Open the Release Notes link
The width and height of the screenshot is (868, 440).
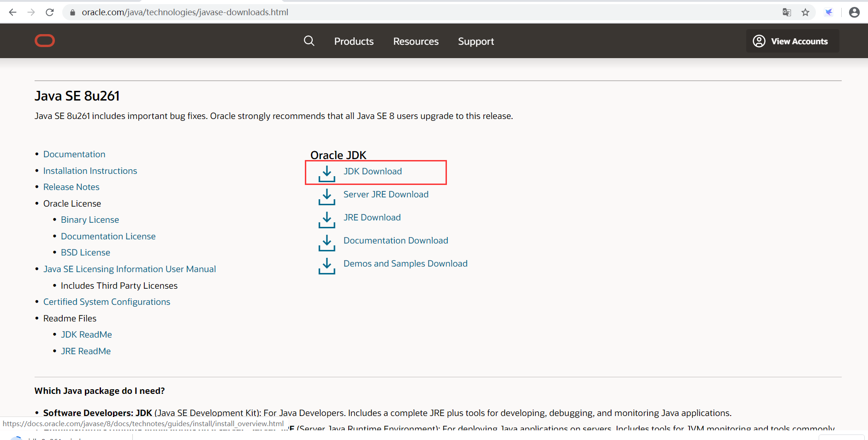[71, 187]
